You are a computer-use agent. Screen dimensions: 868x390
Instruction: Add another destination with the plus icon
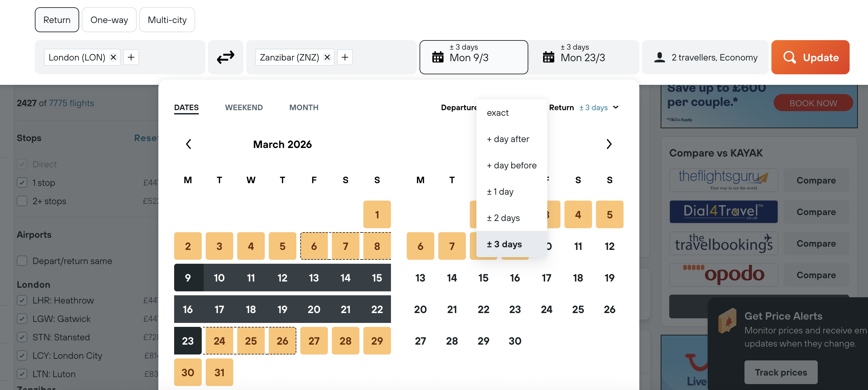click(x=345, y=57)
